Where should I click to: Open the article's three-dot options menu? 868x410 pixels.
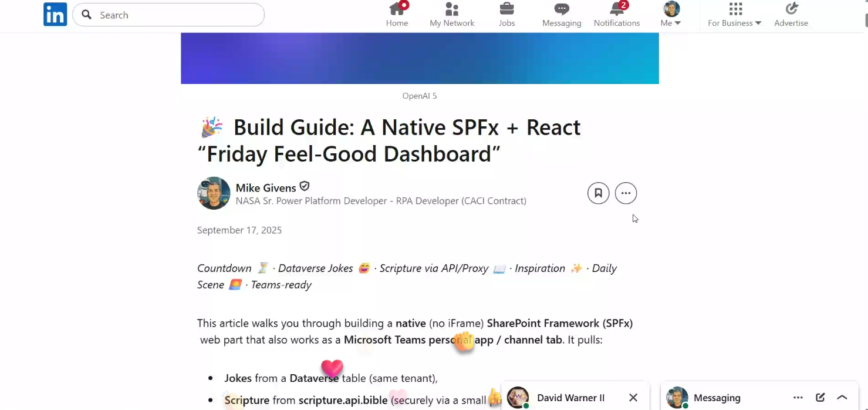[626, 193]
